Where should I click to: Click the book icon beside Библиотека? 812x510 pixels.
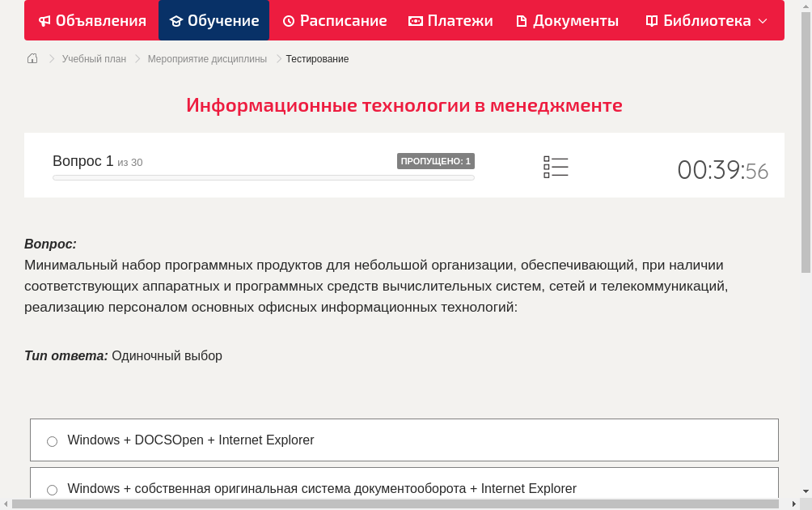tap(650, 20)
